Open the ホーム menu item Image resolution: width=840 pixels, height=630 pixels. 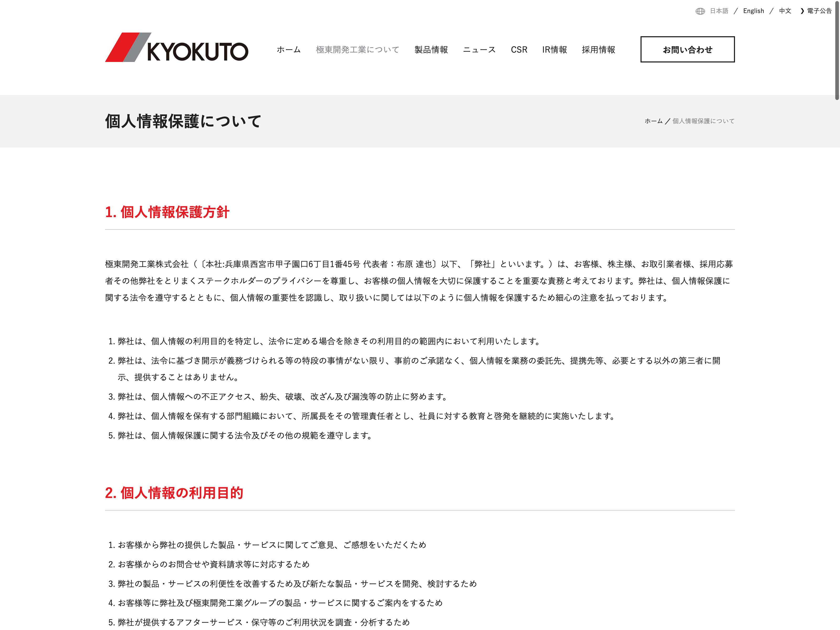(x=288, y=50)
